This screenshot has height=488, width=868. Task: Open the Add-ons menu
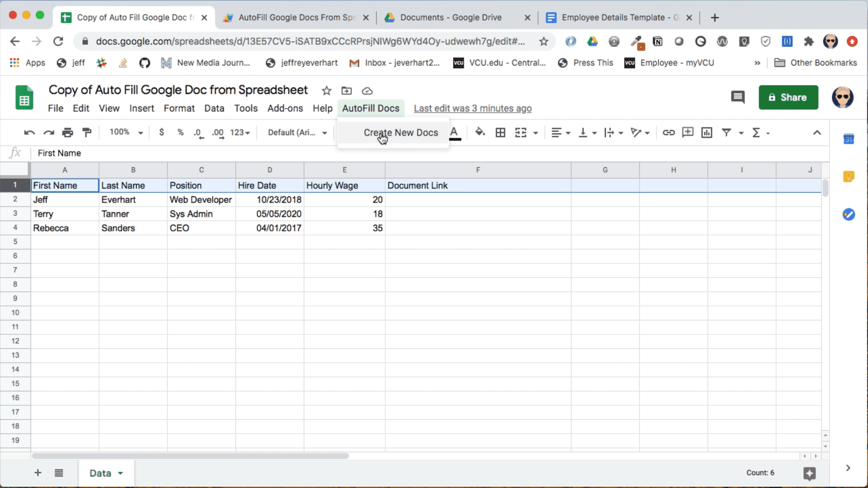click(285, 108)
